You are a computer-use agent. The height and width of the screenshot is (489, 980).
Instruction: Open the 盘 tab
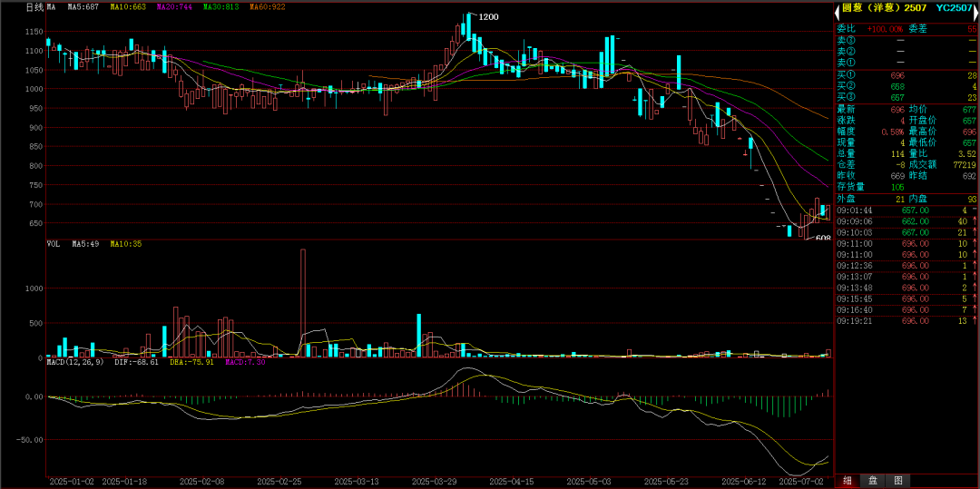pos(872,481)
